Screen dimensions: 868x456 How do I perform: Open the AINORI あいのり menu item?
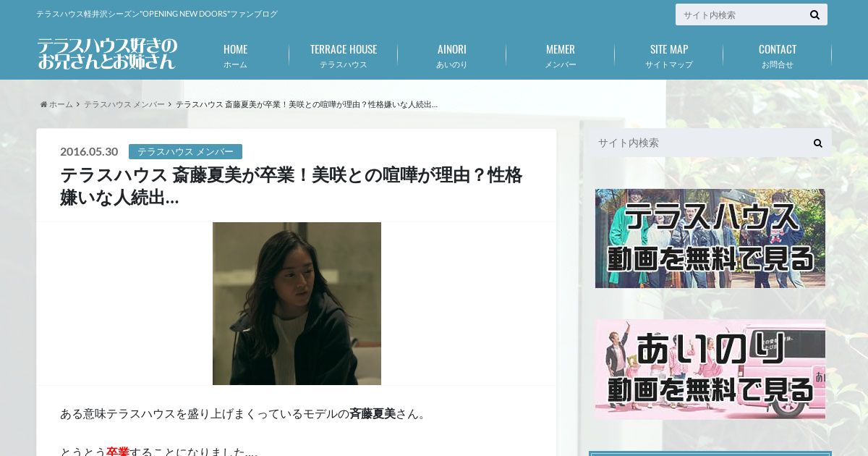tap(452, 56)
